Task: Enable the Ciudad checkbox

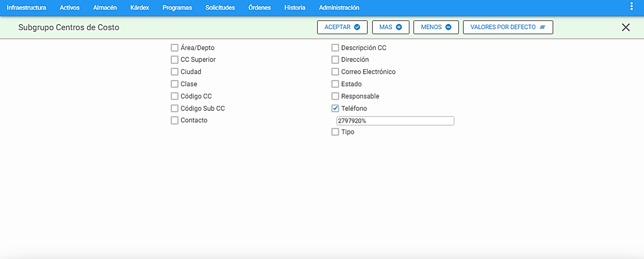Action: pos(175,72)
